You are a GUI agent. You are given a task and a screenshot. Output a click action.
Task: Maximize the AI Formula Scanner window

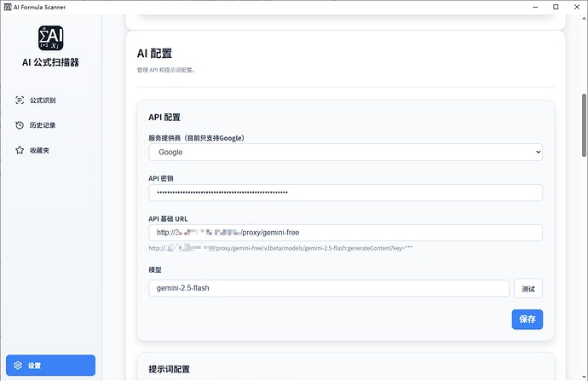[x=556, y=7]
